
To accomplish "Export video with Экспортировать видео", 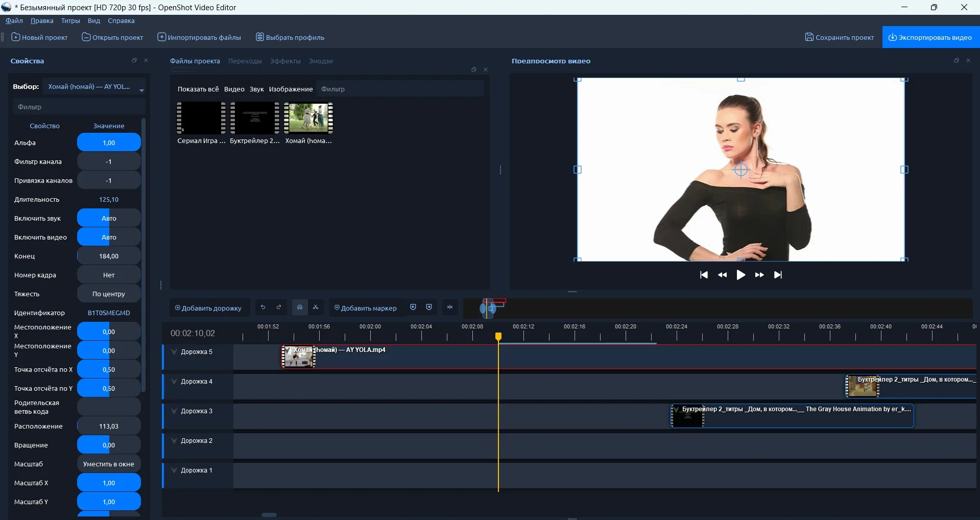I will click(x=930, y=37).
